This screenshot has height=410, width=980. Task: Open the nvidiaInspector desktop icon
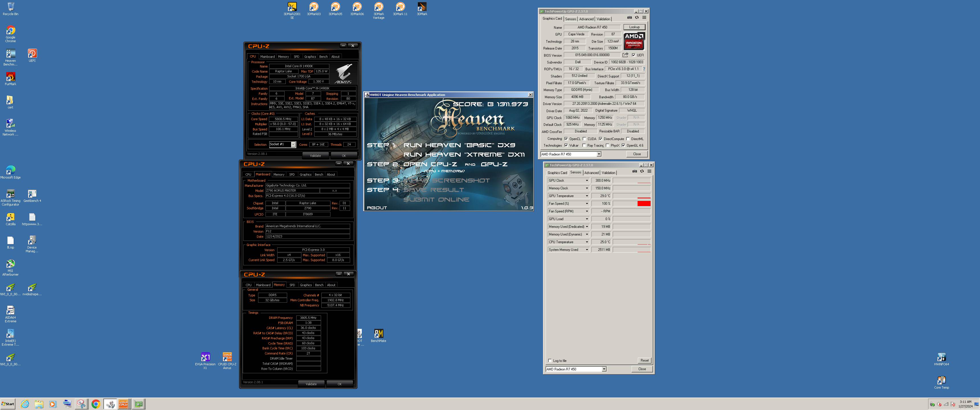[32, 289]
